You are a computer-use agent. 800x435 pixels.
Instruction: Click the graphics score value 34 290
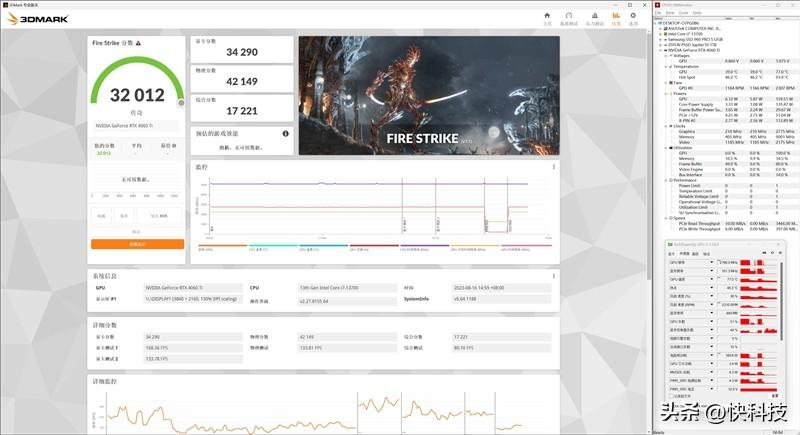(x=242, y=52)
